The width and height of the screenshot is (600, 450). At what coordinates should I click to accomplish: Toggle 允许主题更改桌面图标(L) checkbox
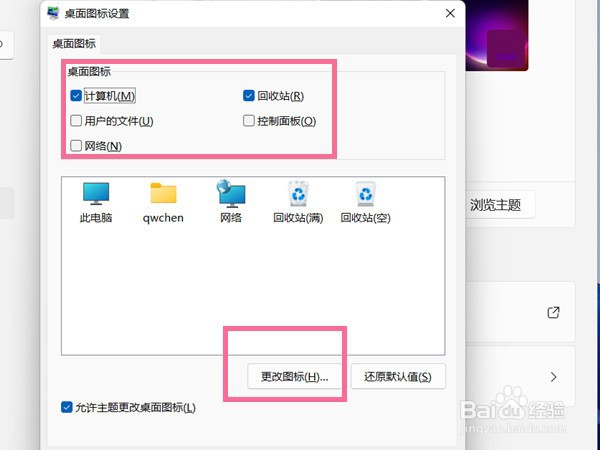[x=67, y=407]
